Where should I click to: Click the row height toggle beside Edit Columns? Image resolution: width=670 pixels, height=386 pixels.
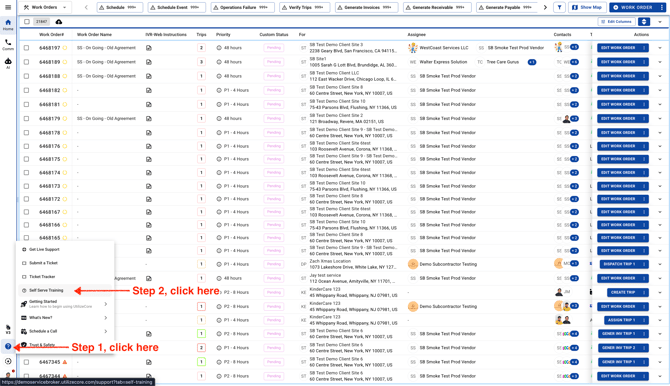click(644, 22)
